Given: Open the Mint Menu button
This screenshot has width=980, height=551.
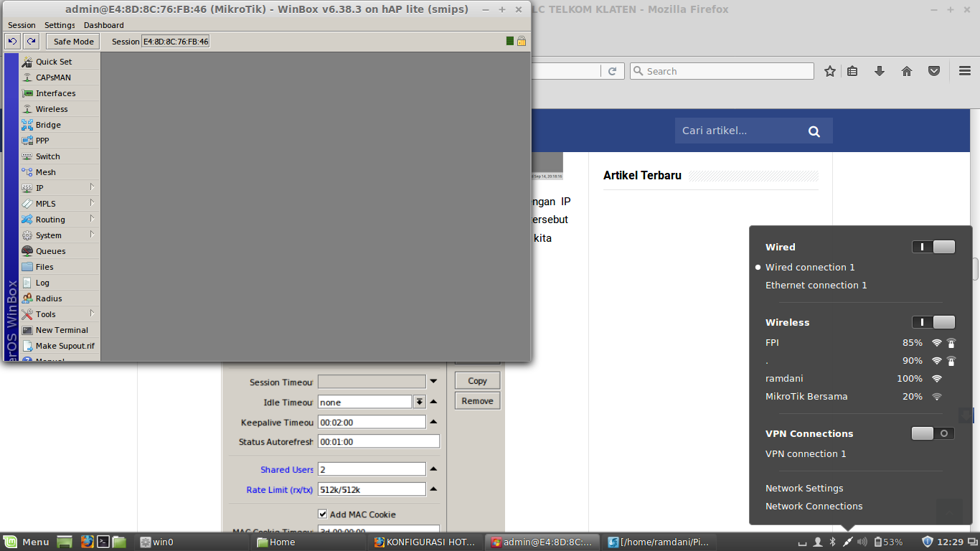Looking at the screenshot, I should click(x=27, y=542).
